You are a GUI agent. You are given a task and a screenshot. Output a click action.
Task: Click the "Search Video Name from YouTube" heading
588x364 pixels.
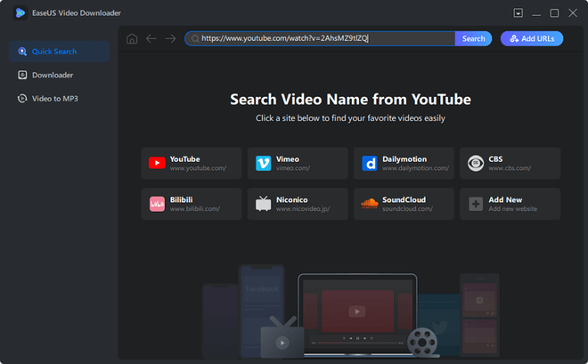point(350,100)
